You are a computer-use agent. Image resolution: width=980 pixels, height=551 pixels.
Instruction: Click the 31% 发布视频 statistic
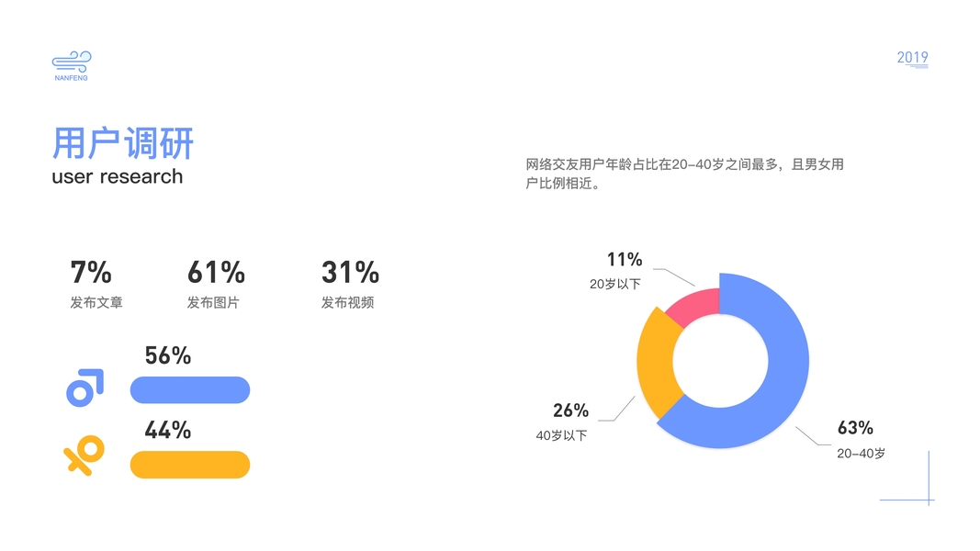pyautogui.click(x=350, y=285)
